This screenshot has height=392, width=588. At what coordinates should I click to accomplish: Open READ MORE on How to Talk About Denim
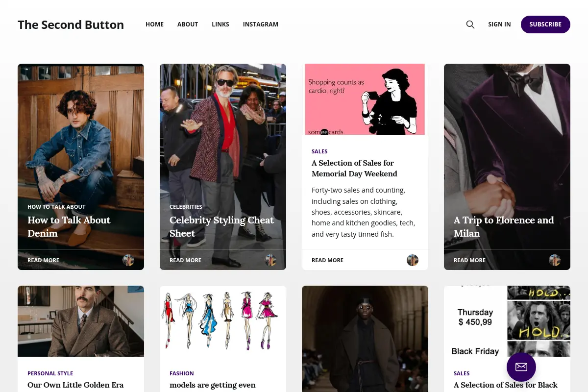43,260
